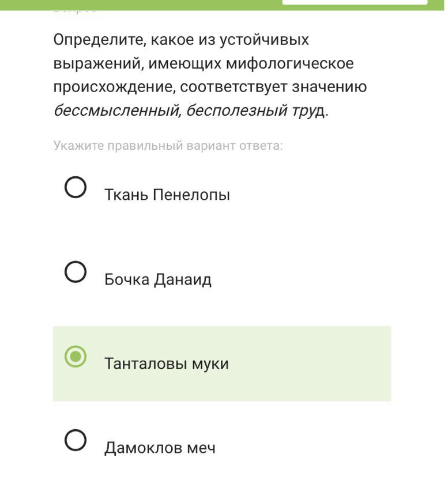448x477 pixels.
Task: Click the word 'мифологическое' in the question
Action: click(x=289, y=63)
